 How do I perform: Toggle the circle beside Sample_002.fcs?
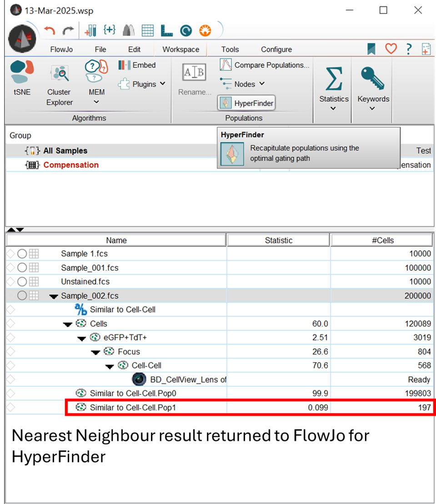tap(22, 295)
